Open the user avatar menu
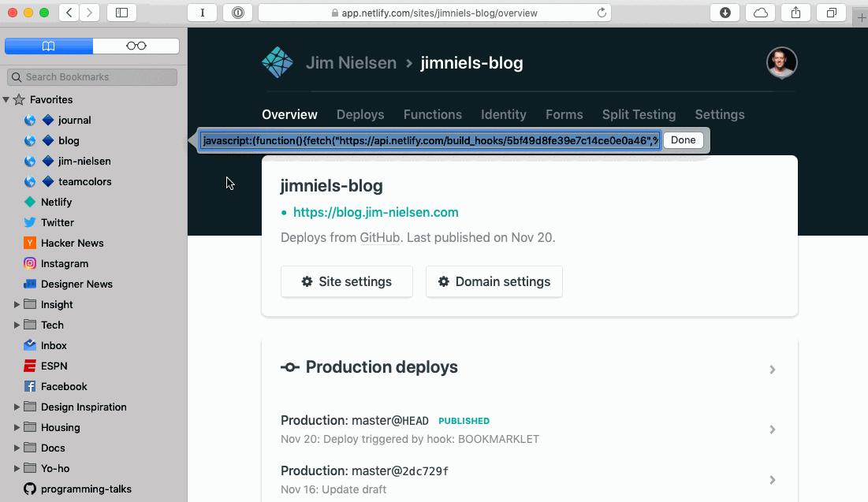 [781, 62]
